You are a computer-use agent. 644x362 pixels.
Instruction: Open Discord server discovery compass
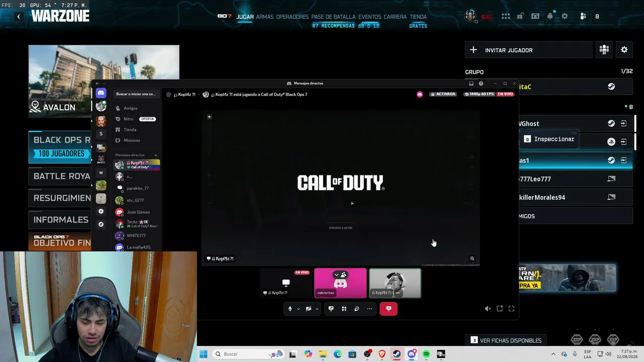101,224
